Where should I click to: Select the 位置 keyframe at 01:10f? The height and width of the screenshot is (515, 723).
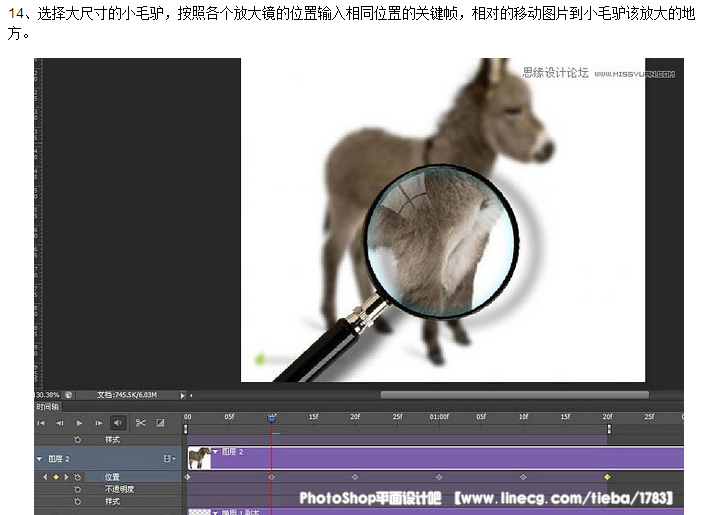point(523,477)
